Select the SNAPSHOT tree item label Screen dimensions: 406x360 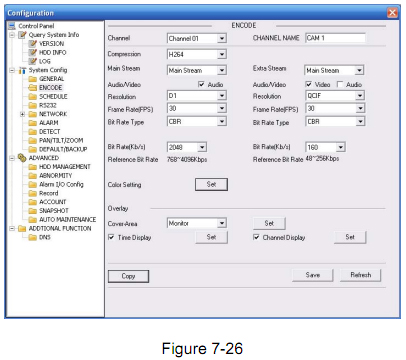coord(54,211)
